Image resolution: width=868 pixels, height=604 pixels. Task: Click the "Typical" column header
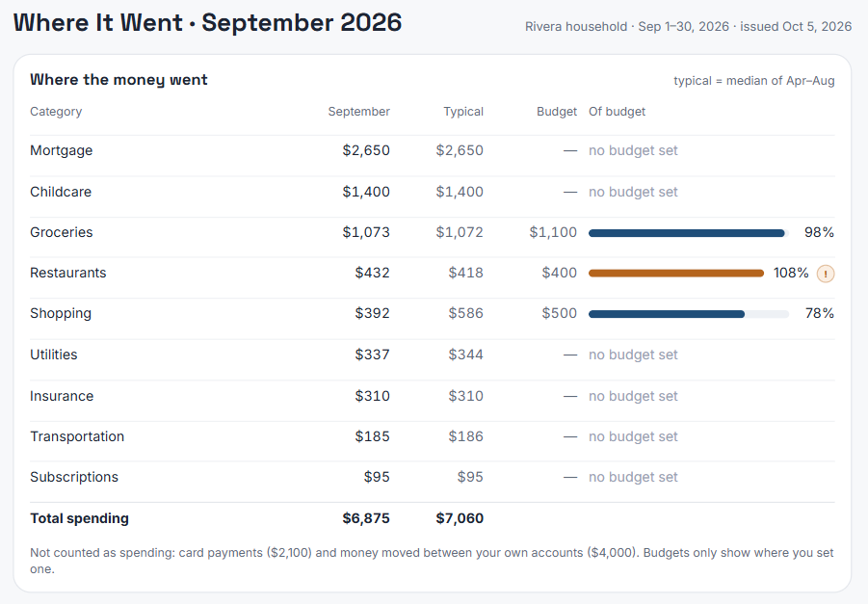coord(463,112)
